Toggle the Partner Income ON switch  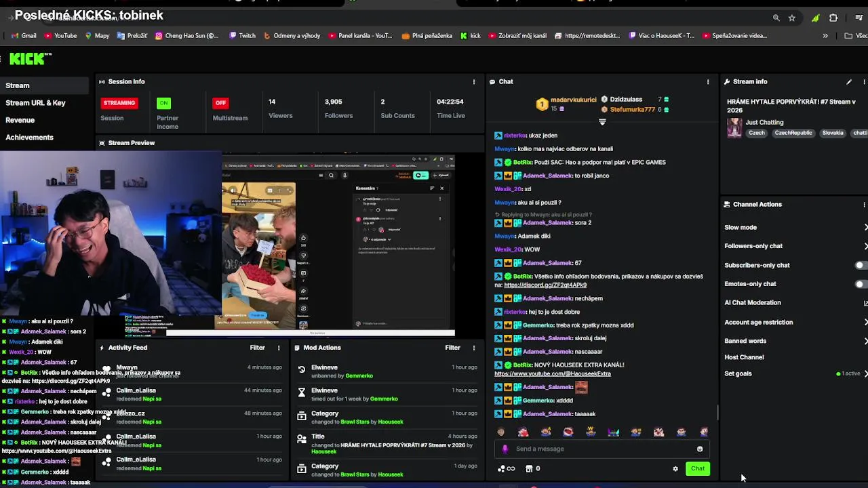point(163,103)
